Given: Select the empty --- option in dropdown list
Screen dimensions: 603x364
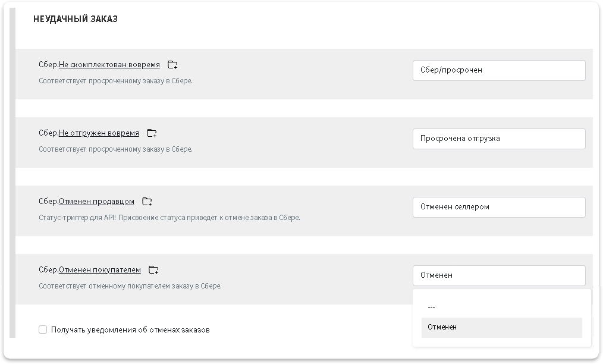Looking at the screenshot, I should [x=501, y=307].
